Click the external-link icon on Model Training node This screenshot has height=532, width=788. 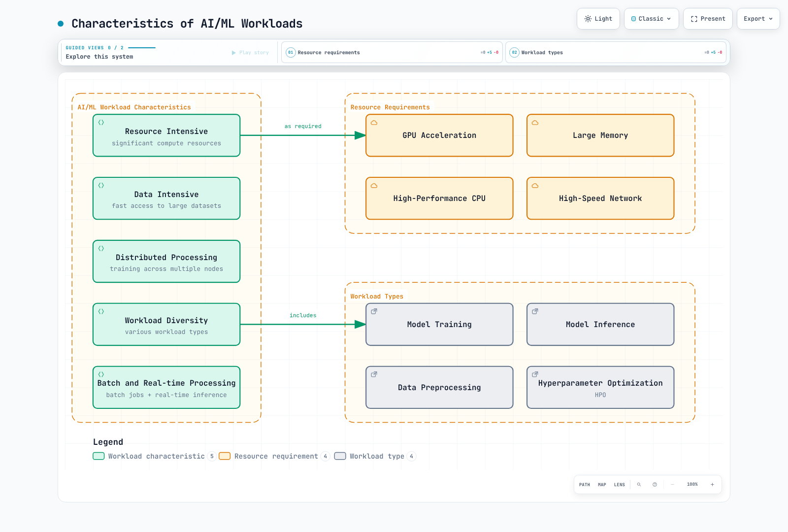coord(374,311)
